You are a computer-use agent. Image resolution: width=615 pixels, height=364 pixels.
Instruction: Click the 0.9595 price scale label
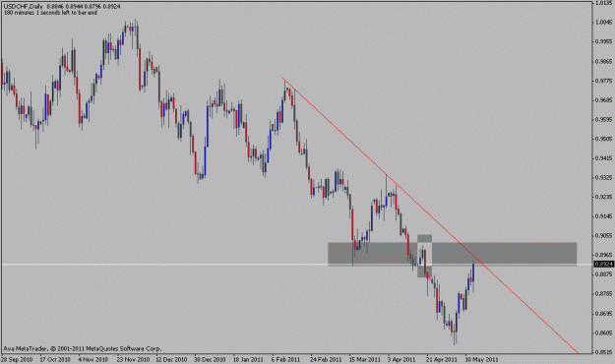click(x=604, y=119)
